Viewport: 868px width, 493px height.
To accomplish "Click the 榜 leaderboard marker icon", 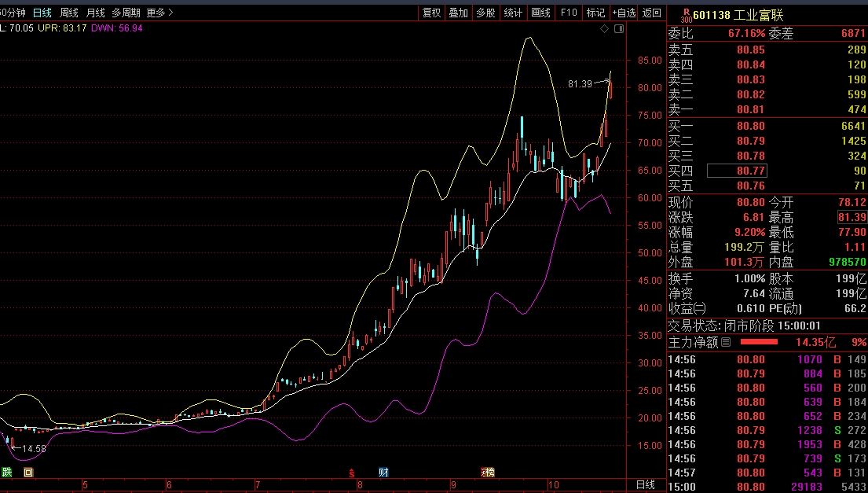I will tap(488, 472).
